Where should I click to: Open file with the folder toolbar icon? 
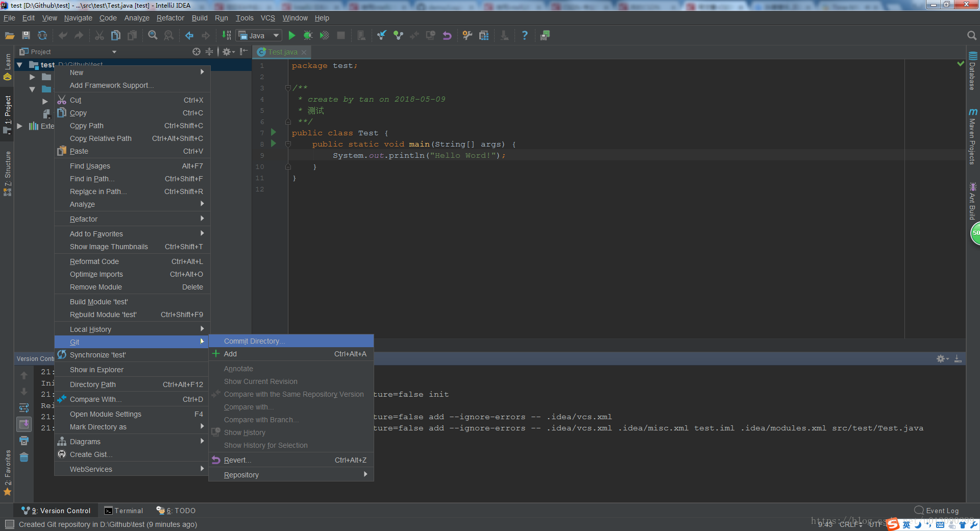point(10,36)
